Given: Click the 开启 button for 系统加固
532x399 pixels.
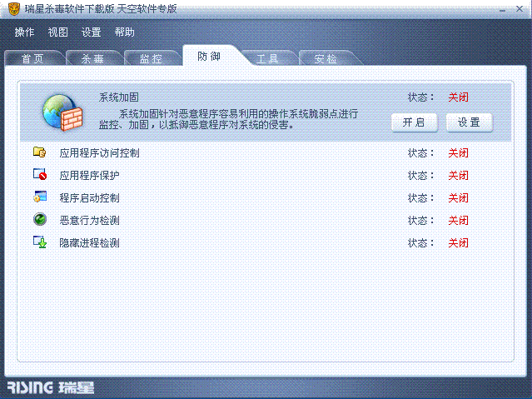Looking at the screenshot, I should coord(414,122).
